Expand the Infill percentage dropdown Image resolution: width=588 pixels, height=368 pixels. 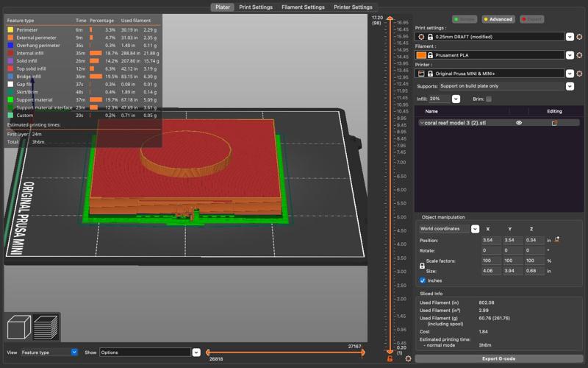pos(456,99)
